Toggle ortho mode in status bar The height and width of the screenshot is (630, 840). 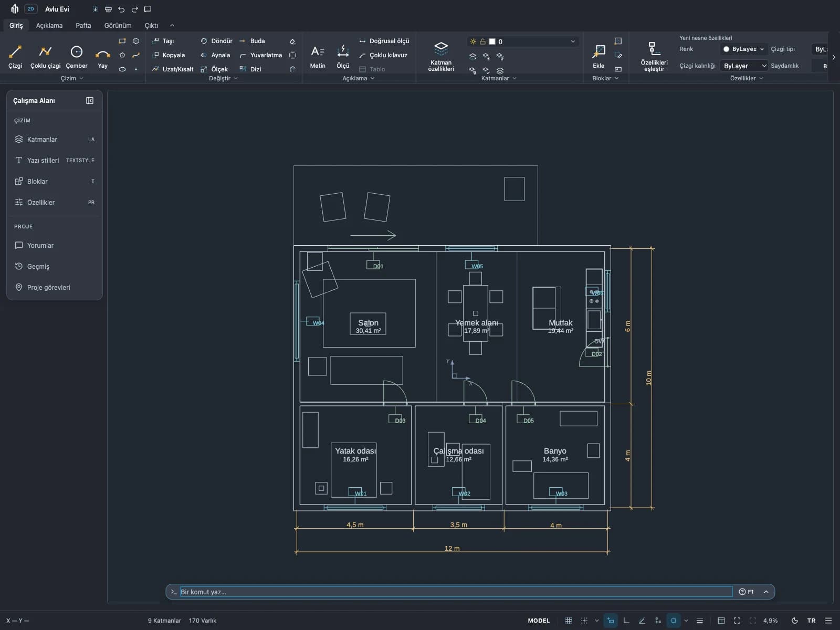pos(626,621)
